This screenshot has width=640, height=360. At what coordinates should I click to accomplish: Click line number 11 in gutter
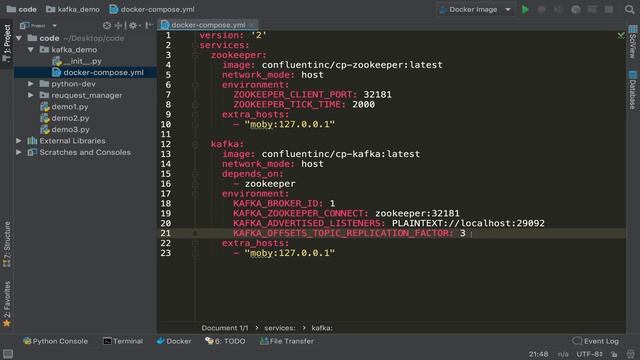click(x=166, y=134)
